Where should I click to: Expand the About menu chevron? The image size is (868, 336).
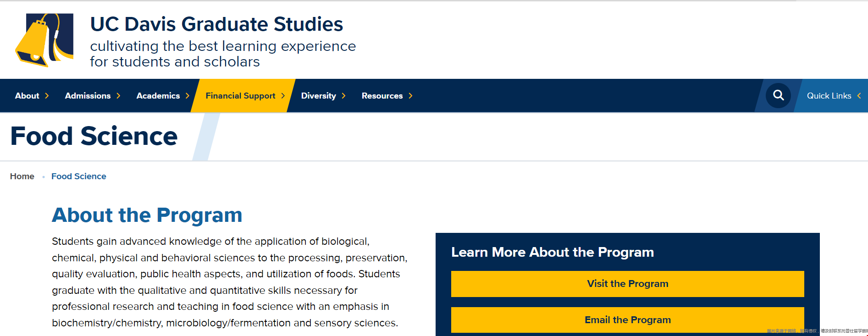click(47, 96)
